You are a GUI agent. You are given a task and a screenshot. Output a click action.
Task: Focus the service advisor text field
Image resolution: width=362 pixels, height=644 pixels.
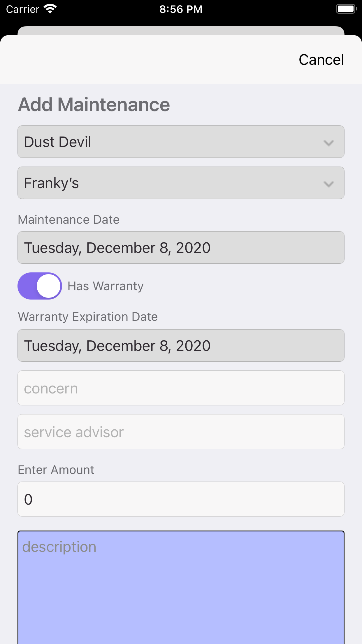[x=181, y=432]
